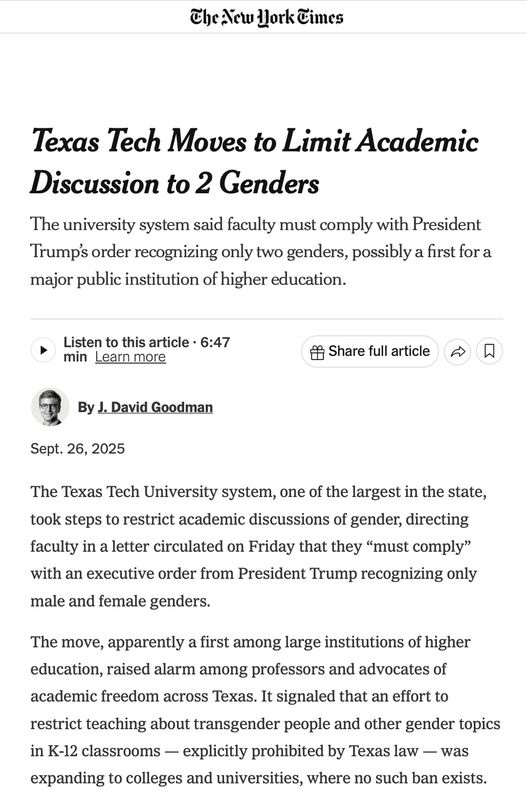Click the Texas Tech article headline
The height and width of the screenshot is (812, 527).
pyautogui.click(x=254, y=162)
